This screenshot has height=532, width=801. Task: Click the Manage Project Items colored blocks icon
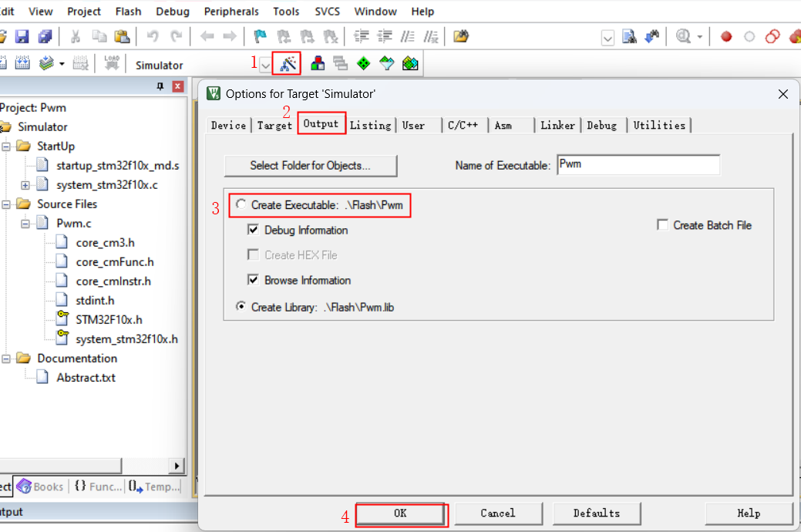click(x=317, y=64)
